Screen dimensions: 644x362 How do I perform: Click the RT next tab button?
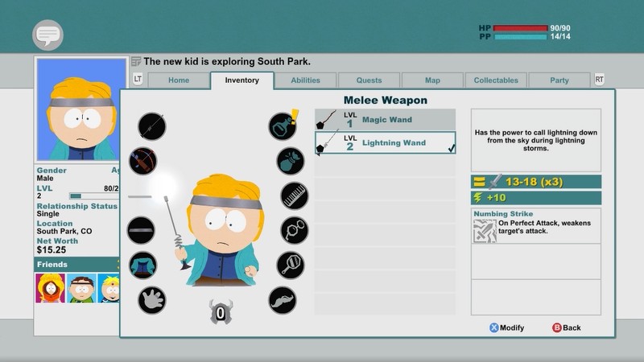599,79
